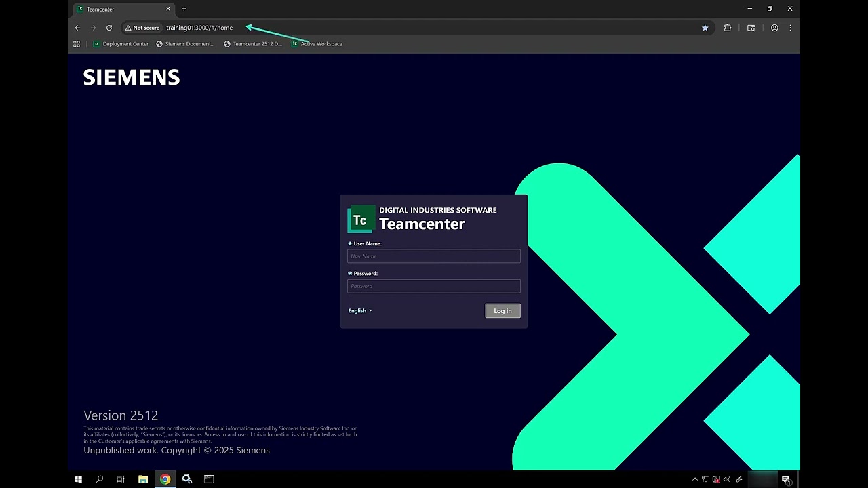
Task: Click the Chrome taskbar icon
Action: pyautogui.click(x=165, y=479)
